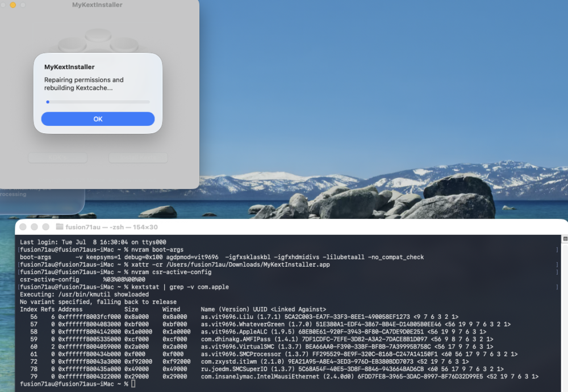568x392 pixels.
Task: Click the xattr -cr MyKextInstaller.app command line
Action: (175, 264)
